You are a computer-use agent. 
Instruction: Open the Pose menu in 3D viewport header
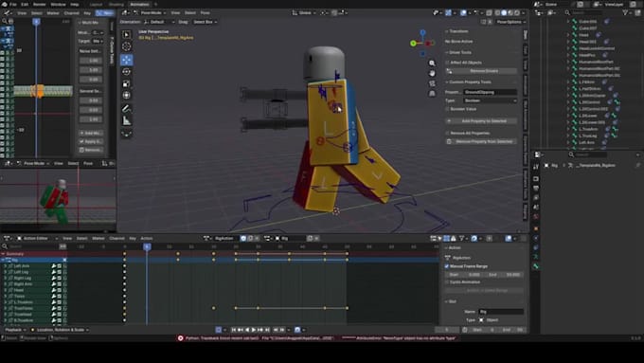click(x=205, y=13)
